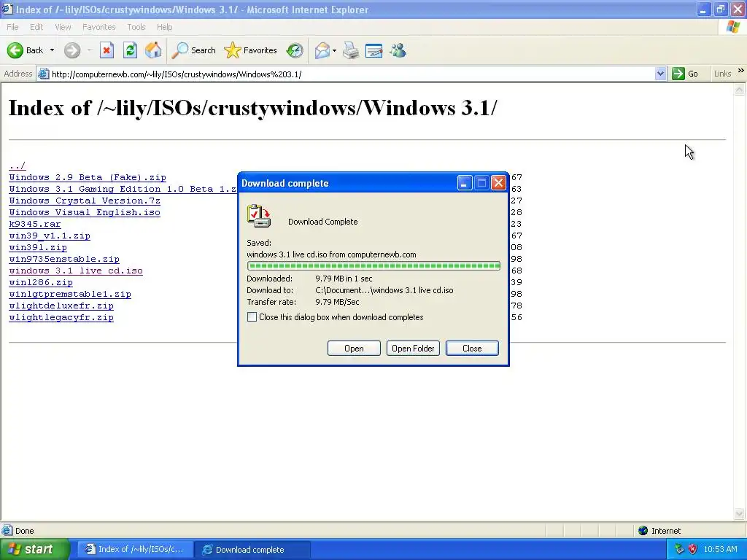
Task: Click the Forward arrow toolbar icon
Action: click(x=72, y=50)
